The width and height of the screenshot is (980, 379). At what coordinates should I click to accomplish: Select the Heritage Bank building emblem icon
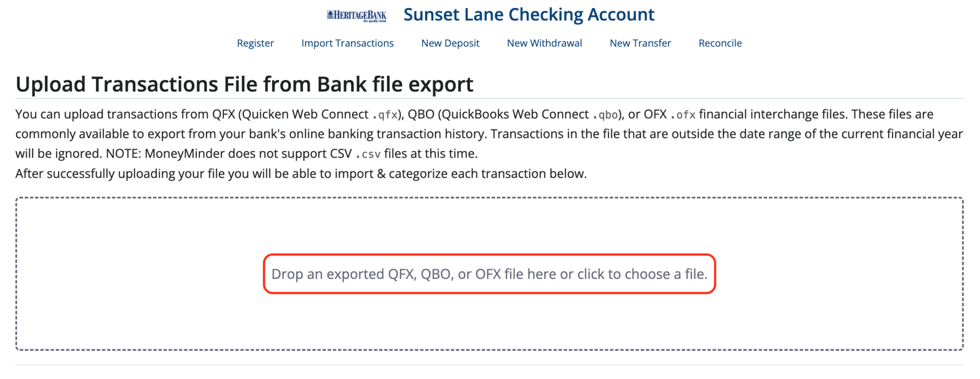pyautogui.click(x=331, y=13)
